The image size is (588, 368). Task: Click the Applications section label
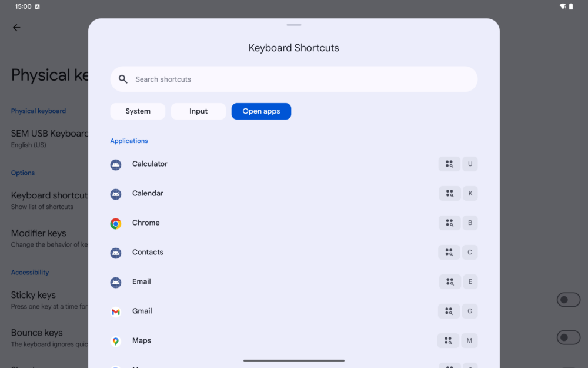pos(129,141)
